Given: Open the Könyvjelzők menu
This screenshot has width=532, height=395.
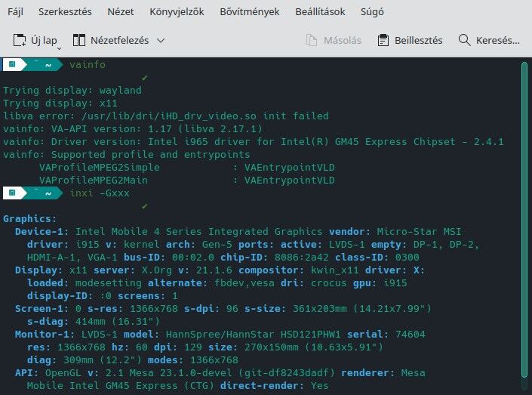Looking at the screenshot, I should point(177,11).
